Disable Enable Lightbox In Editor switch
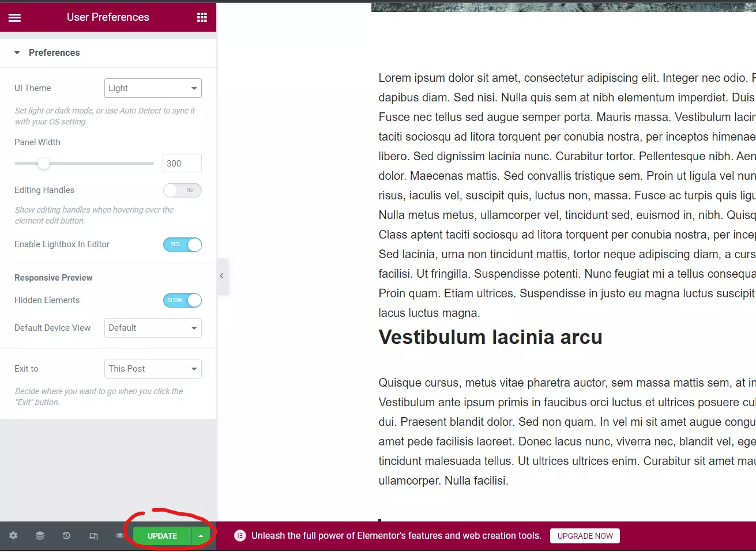The image size is (756, 552). pyautogui.click(x=182, y=244)
